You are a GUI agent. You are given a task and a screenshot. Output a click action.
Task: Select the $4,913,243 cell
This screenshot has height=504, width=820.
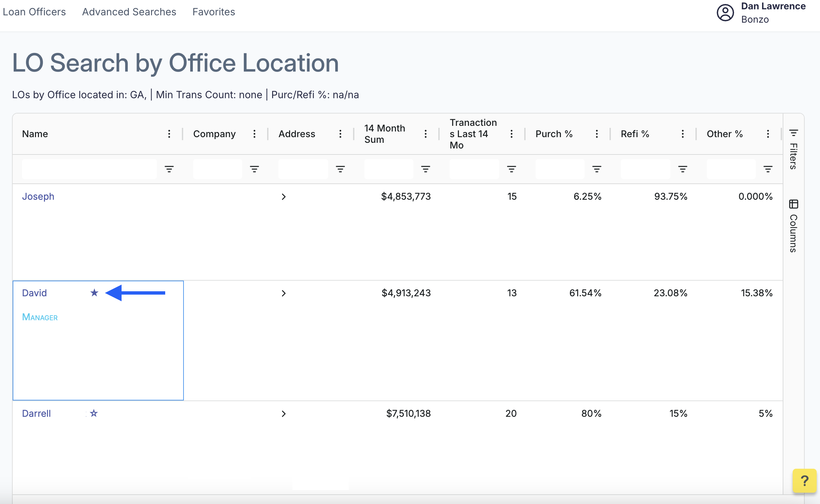tap(406, 293)
